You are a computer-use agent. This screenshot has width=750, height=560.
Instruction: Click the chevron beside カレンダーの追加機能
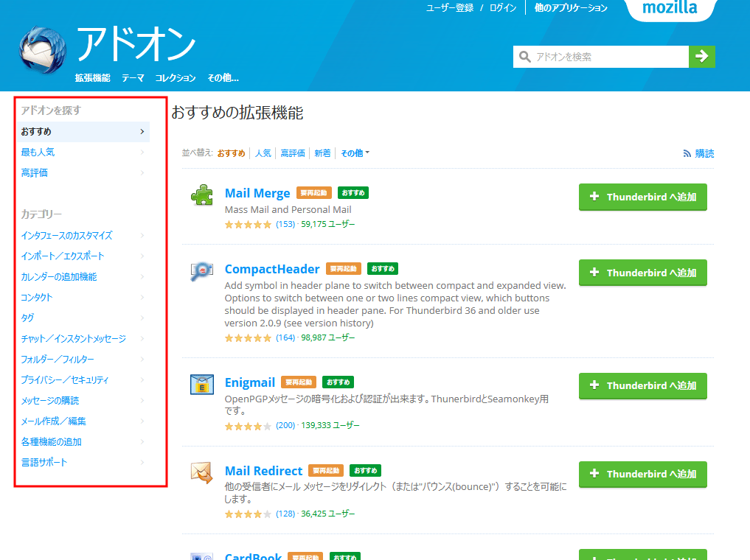click(x=142, y=276)
